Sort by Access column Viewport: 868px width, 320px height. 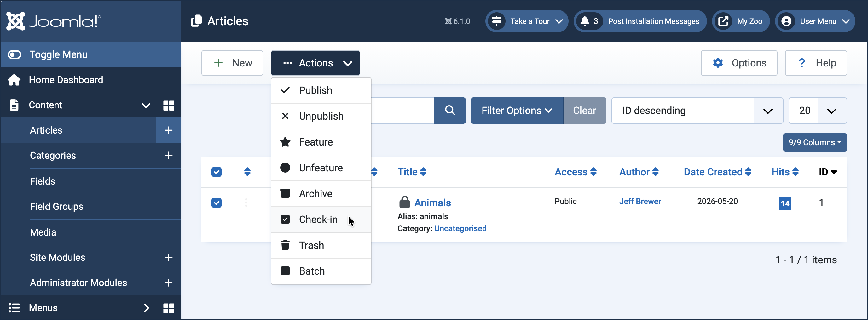[576, 172]
